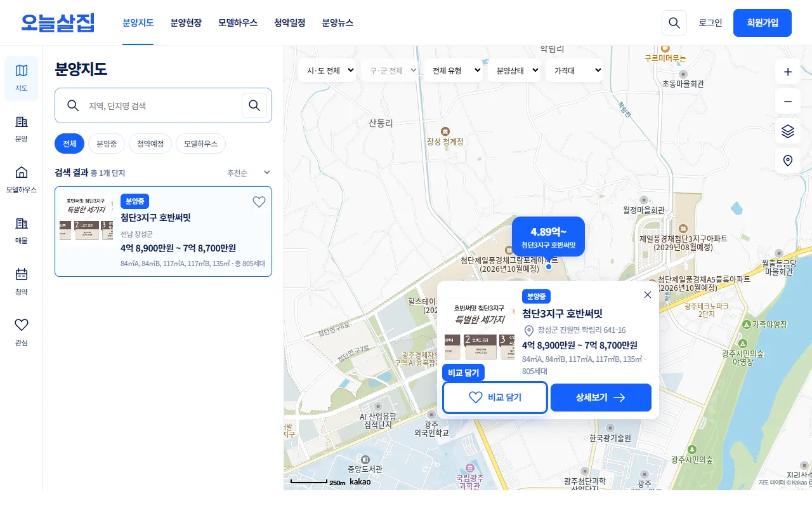Open the 추천순 sort dropdown

[x=249, y=173]
